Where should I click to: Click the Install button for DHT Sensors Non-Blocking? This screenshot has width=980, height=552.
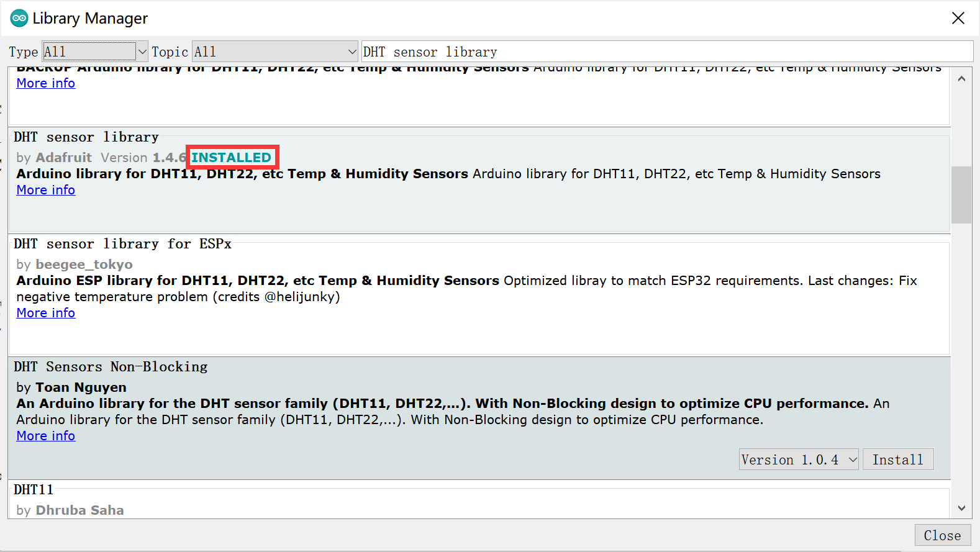click(x=898, y=459)
